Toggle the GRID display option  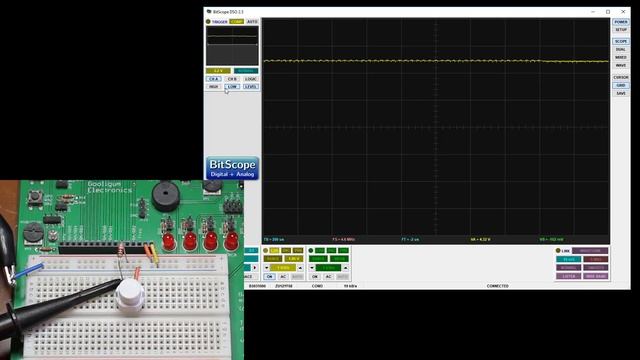pos(621,85)
